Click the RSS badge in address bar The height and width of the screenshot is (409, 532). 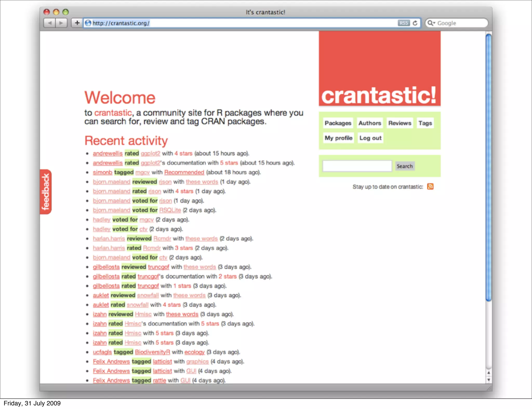click(403, 23)
